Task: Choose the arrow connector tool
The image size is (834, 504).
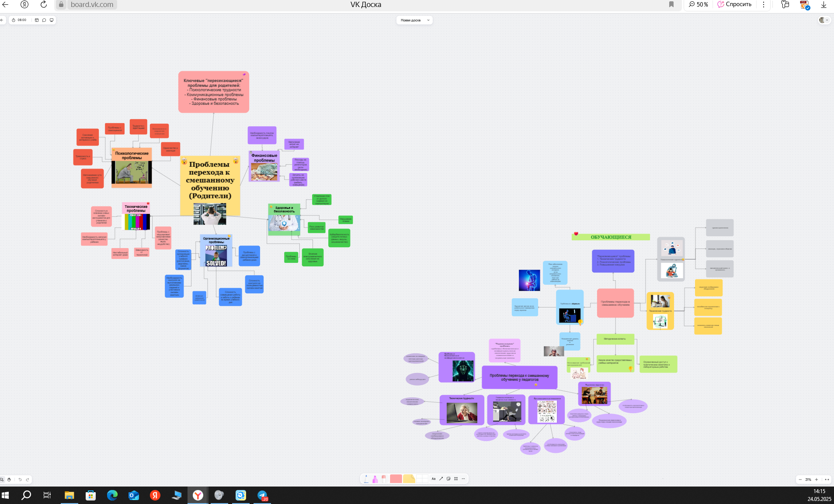Action: tap(441, 479)
